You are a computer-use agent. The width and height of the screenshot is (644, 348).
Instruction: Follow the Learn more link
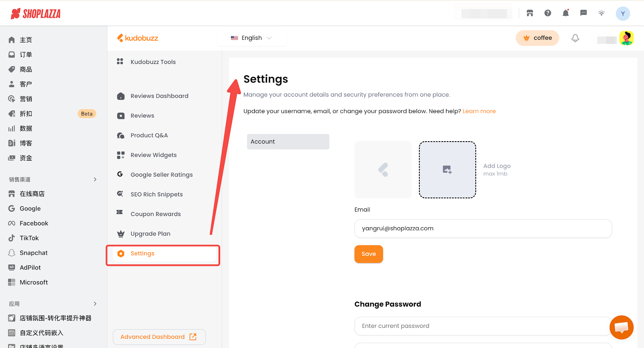coord(479,111)
